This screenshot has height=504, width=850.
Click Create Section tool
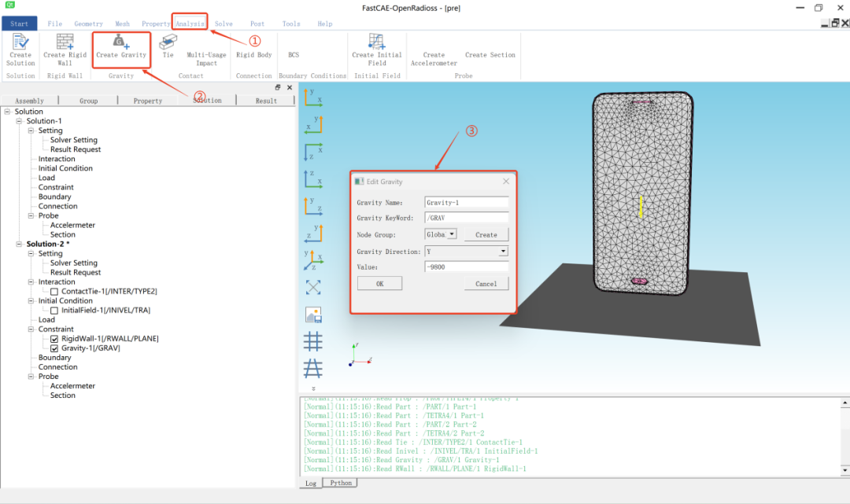point(490,55)
